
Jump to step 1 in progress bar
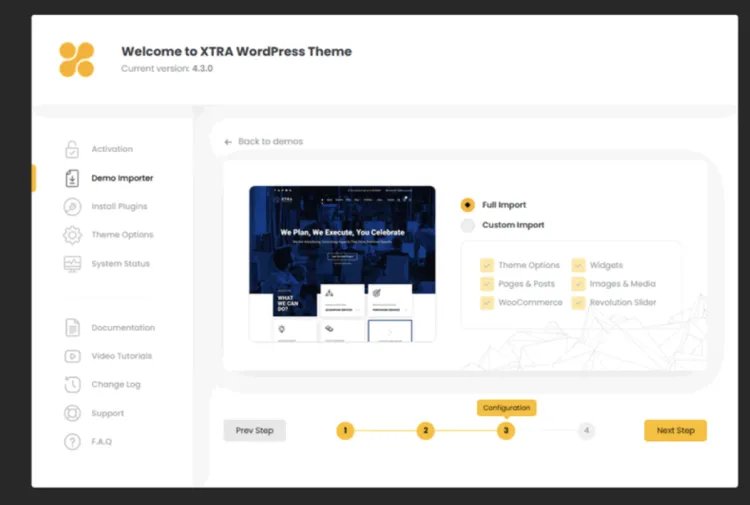[x=345, y=430]
